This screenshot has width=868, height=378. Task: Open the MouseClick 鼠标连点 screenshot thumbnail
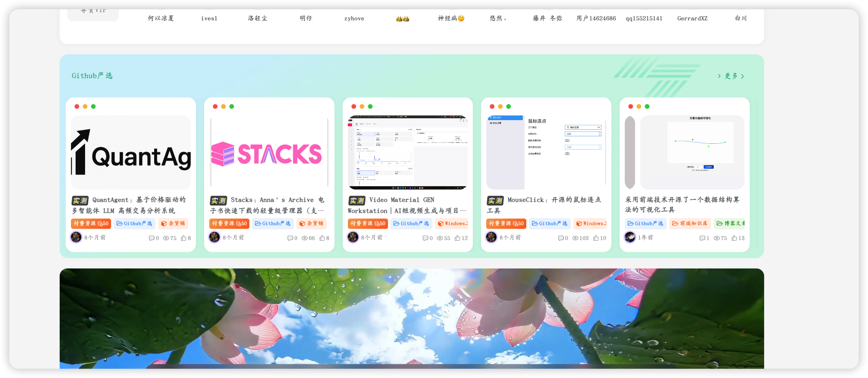click(x=546, y=152)
